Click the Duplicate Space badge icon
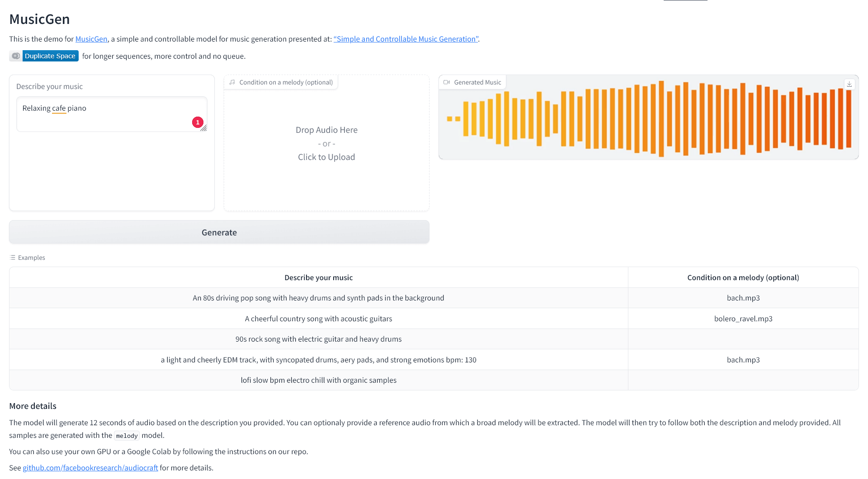This screenshot has width=868, height=479. (16, 56)
